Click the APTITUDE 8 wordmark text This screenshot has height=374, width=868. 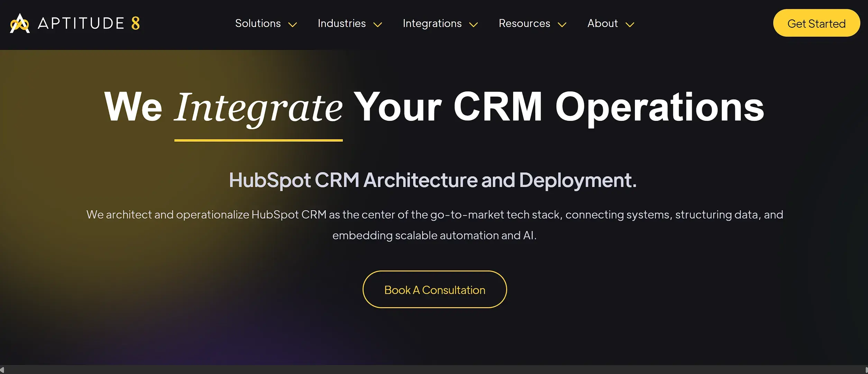point(89,23)
